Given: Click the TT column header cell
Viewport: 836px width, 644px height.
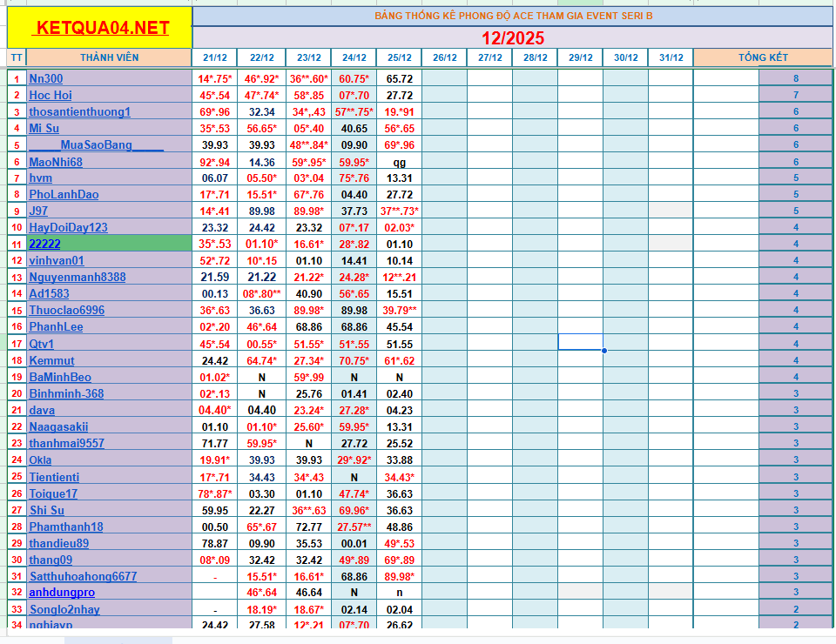Looking at the screenshot, I should (x=17, y=57).
